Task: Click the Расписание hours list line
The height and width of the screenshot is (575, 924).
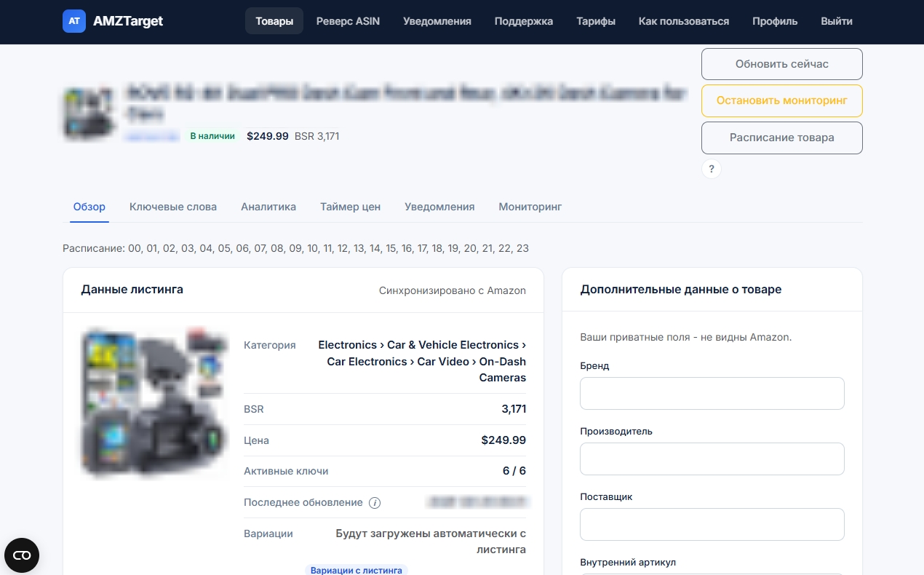Action: tap(296, 248)
